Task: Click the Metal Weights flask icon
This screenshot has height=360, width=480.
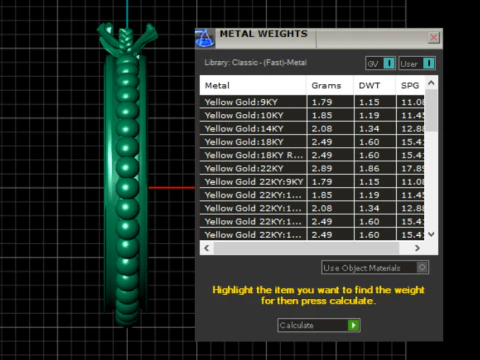Action: point(205,38)
